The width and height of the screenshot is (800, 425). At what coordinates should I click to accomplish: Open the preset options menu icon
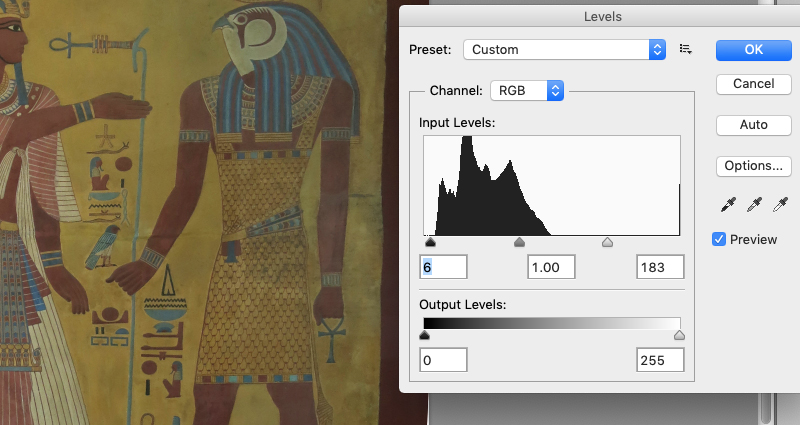tap(686, 49)
